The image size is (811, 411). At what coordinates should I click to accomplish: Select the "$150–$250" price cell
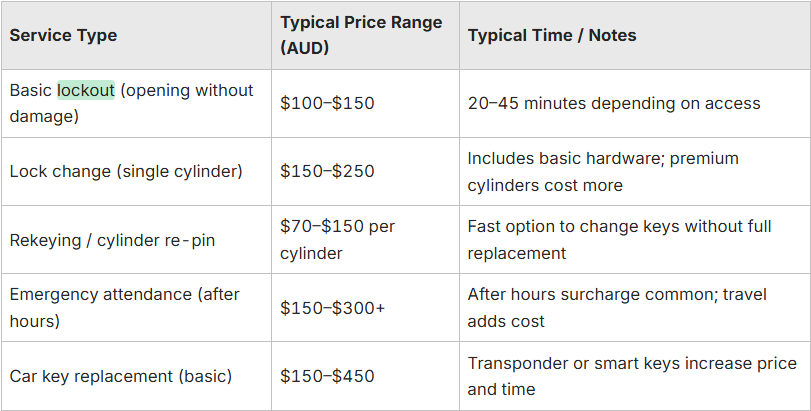pos(327,171)
